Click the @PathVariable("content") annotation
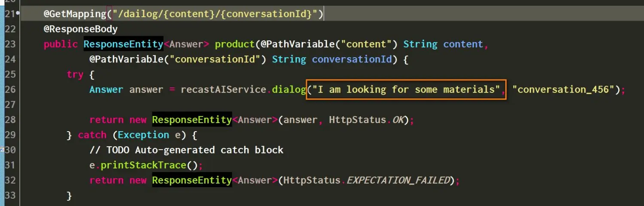Screen dimensions: 644x206 329,44
